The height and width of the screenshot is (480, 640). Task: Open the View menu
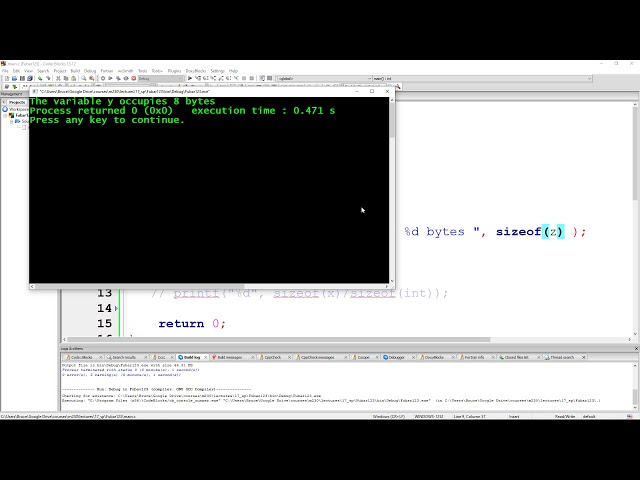(x=28, y=71)
